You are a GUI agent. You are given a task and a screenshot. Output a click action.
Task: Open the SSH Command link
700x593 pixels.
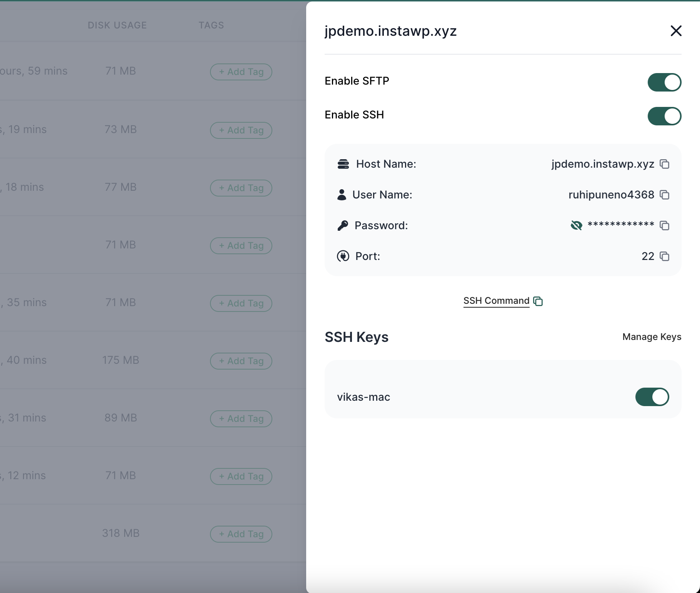pos(496,301)
